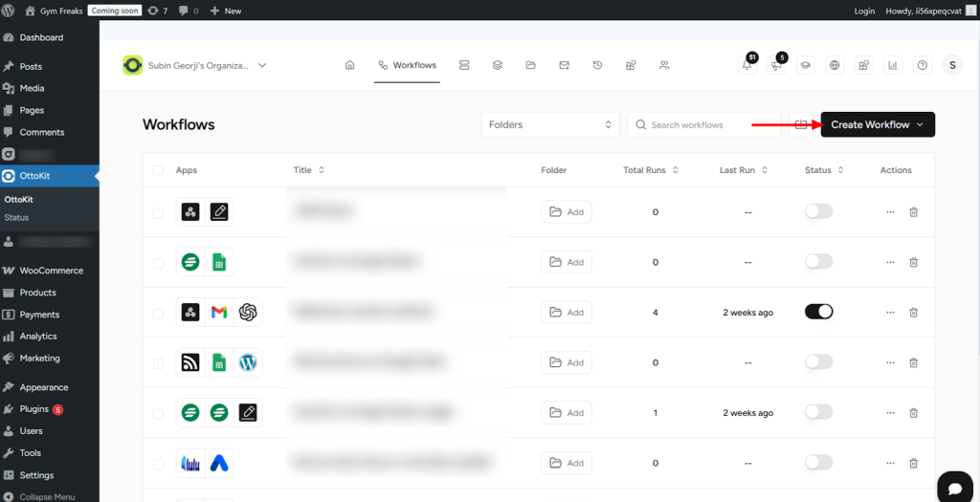
Task: Open the history clock icon
Action: pos(597,65)
